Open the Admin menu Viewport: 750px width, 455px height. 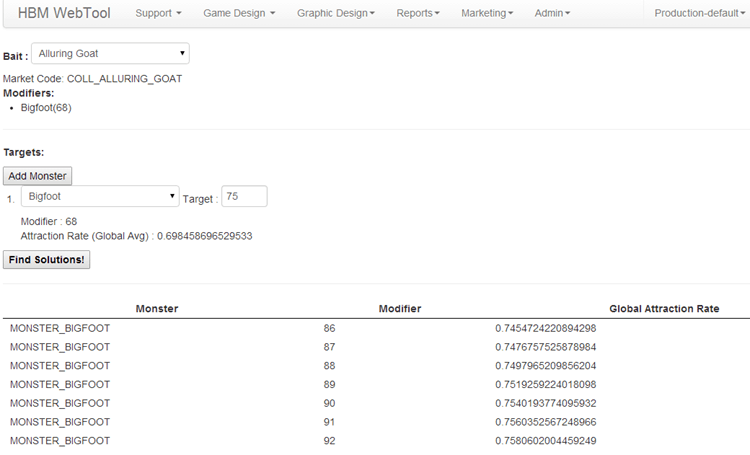tap(553, 14)
